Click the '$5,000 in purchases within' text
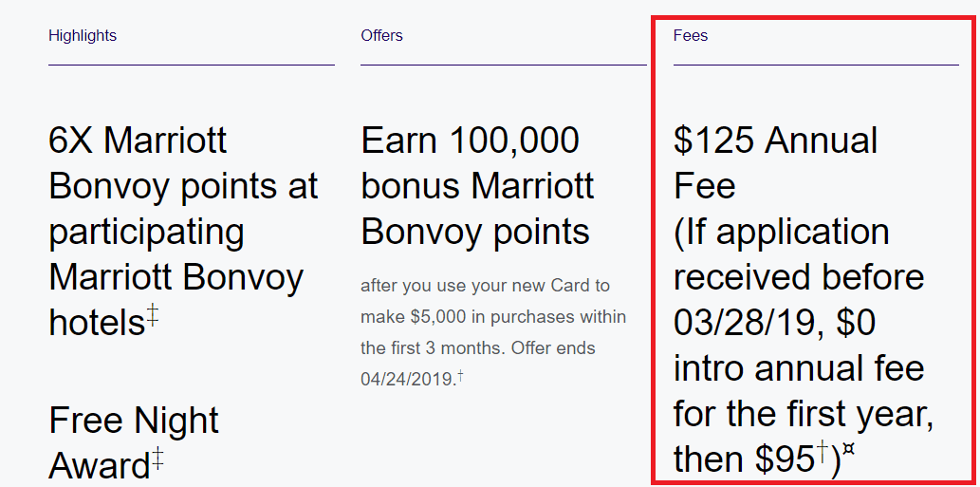The width and height of the screenshot is (980, 487). click(x=518, y=317)
